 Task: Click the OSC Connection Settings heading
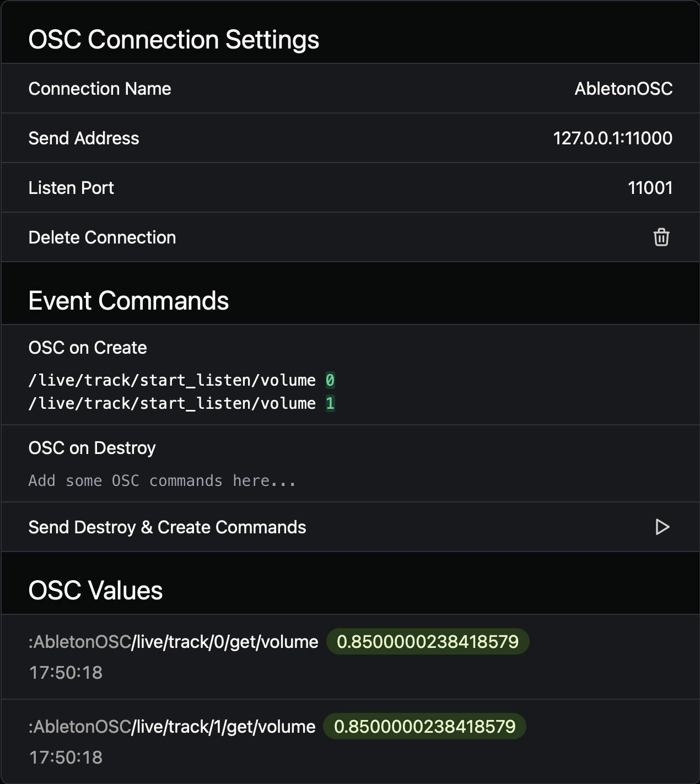coord(174,40)
